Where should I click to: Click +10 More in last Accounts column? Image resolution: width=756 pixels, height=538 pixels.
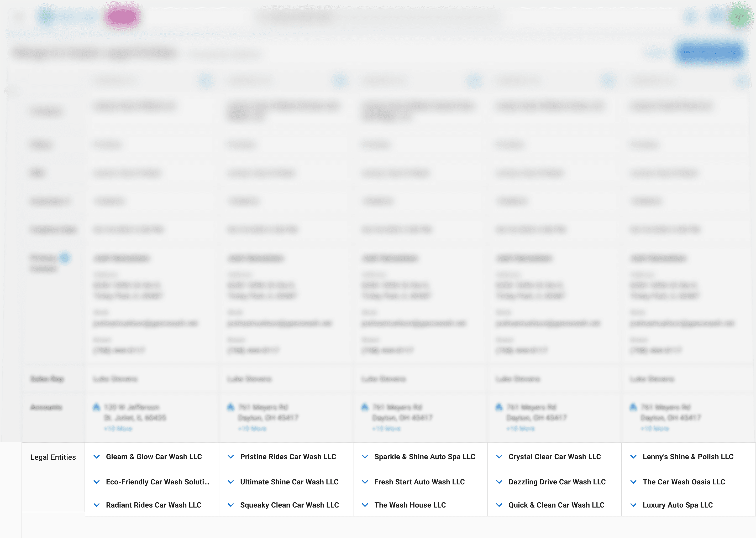(655, 429)
